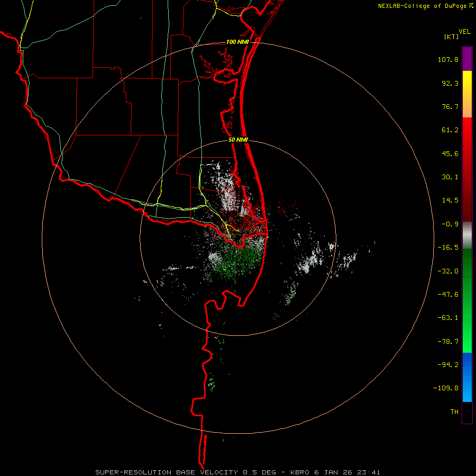Select the 107.8 velocity scale value
The width and height of the screenshot is (476, 476).
click(x=448, y=59)
